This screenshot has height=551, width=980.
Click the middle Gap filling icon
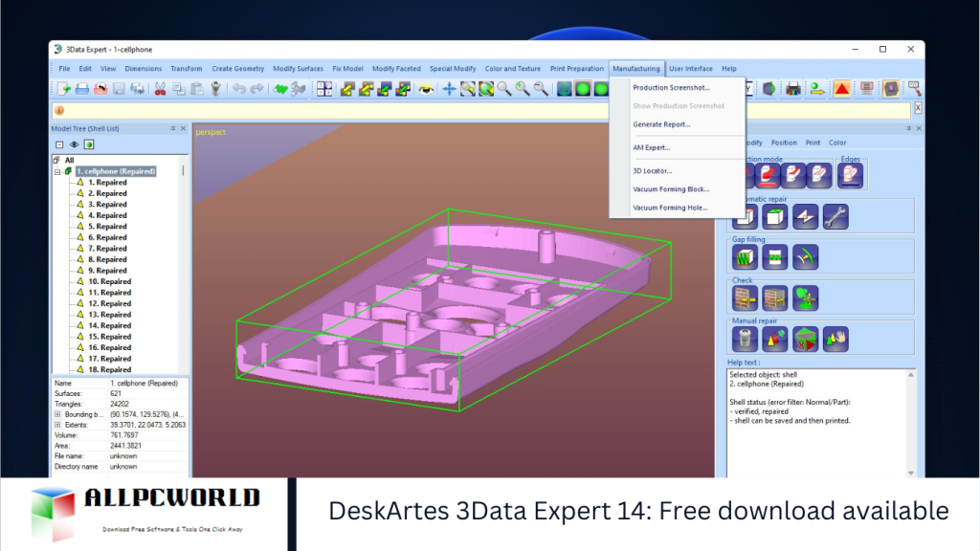[x=775, y=257]
